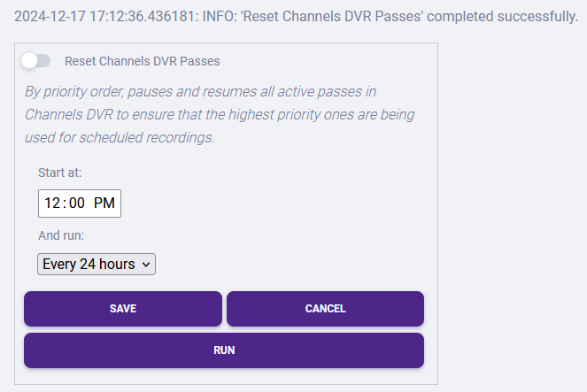
Task: Click the SAVE button
Action: [x=123, y=309]
